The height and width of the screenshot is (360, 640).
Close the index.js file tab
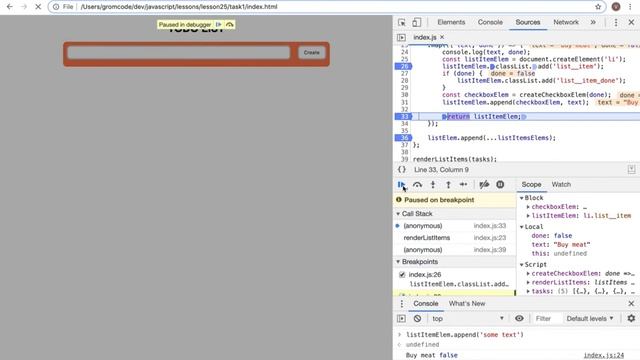442,37
